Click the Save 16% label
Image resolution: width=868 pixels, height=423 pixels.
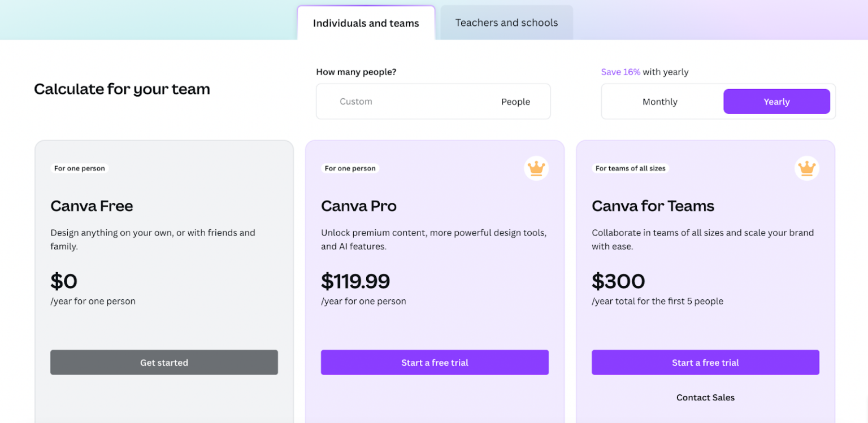point(620,72)
